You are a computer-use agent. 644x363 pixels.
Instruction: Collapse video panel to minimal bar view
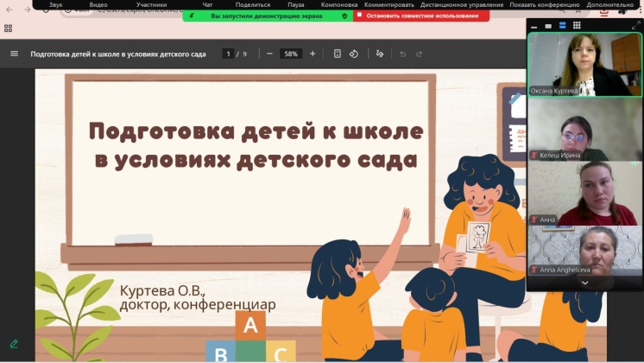(533, 25)
